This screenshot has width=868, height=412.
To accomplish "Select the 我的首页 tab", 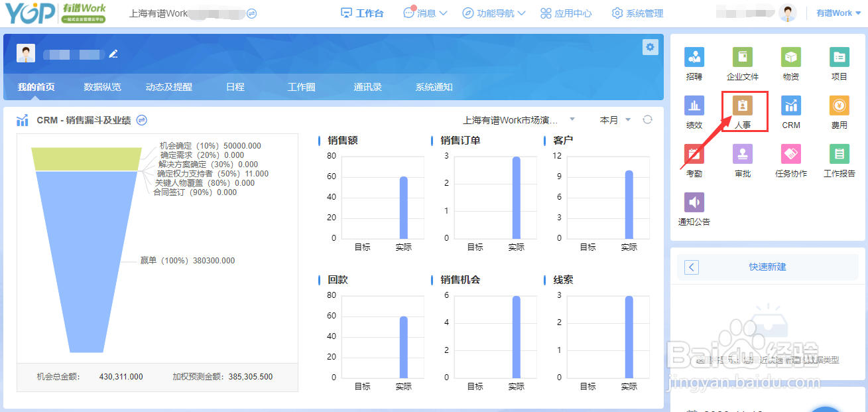I will 36,87.
